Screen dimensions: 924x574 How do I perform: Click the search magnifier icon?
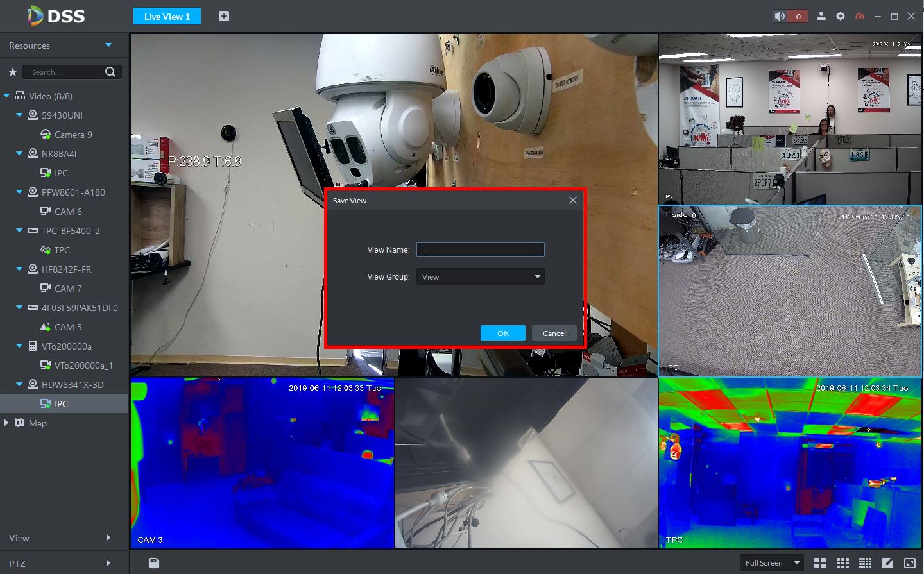(x=110, y=72)
